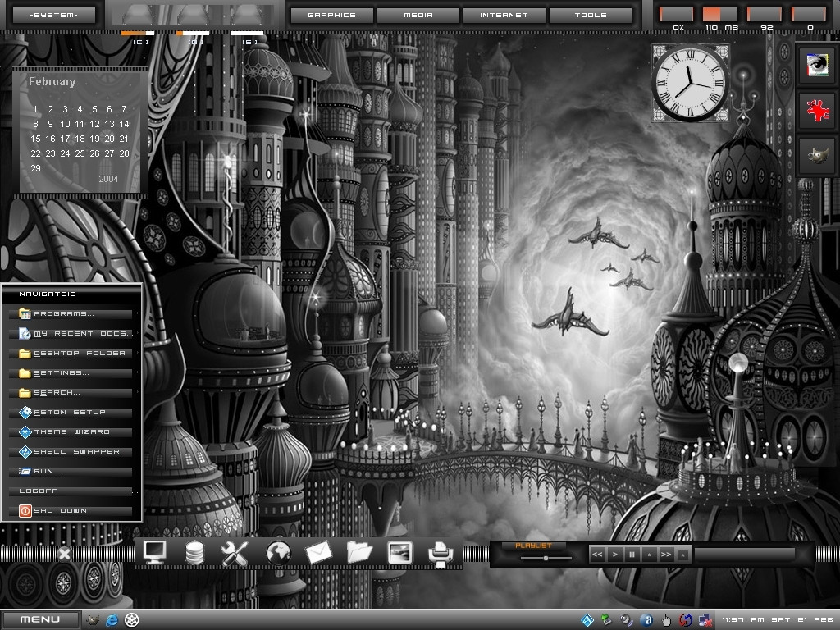Click the 2004 year in calendar

108,179
